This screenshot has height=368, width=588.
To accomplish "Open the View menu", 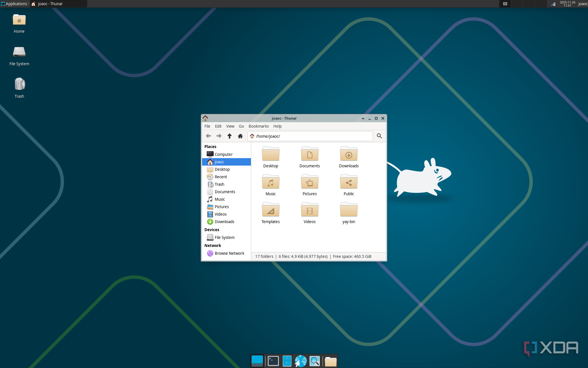I will [x=230, y=126].
